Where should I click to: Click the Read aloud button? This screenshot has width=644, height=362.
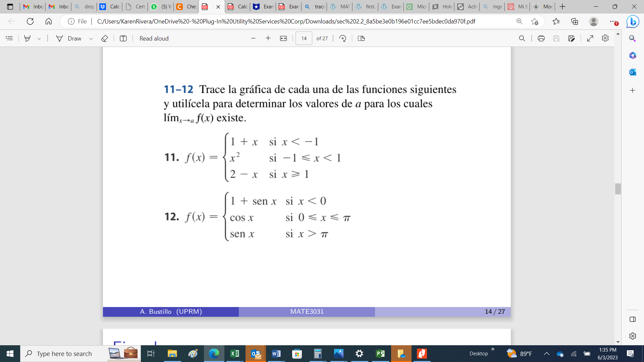click(x=154, y=39)
